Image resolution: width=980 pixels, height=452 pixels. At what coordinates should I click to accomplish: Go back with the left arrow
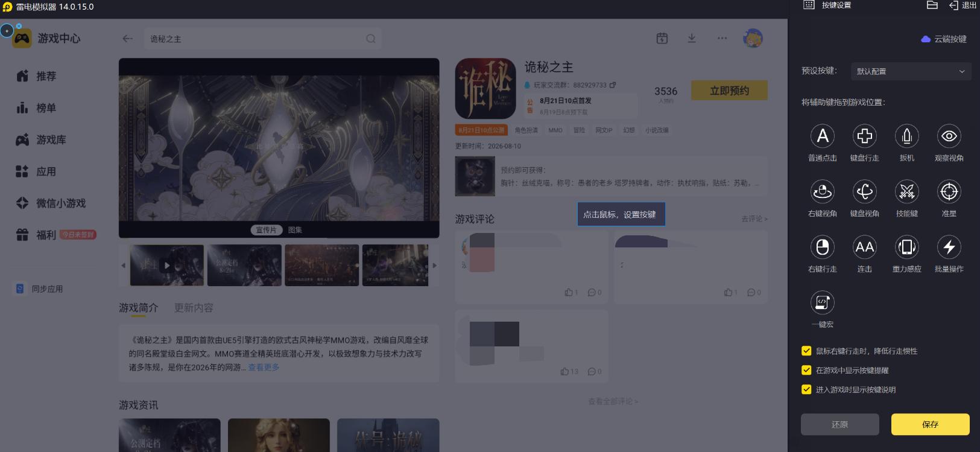coord(127,39)
